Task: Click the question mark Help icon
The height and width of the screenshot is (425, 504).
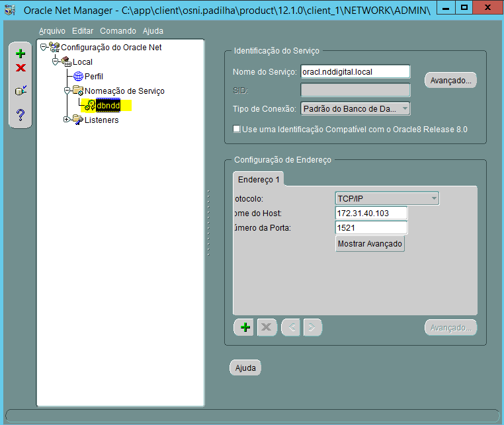Action: point(21,114)
